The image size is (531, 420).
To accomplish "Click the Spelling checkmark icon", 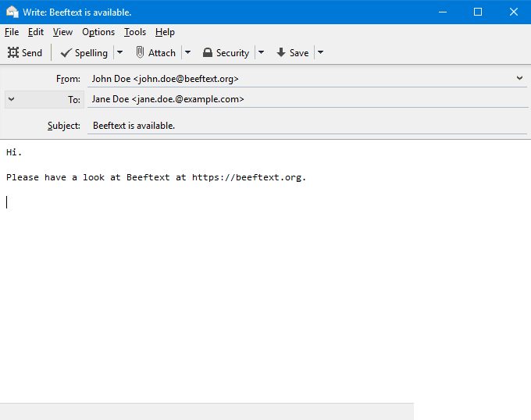I will click(66, 53).
